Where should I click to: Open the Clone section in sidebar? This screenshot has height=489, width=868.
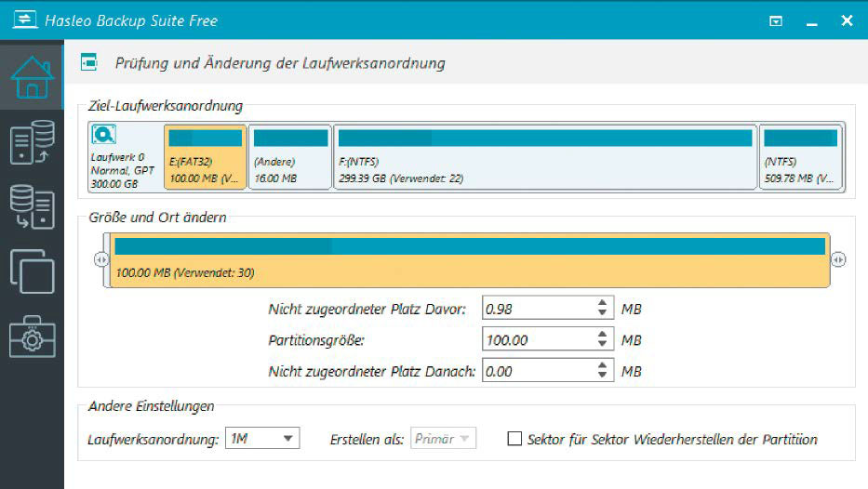33,271
